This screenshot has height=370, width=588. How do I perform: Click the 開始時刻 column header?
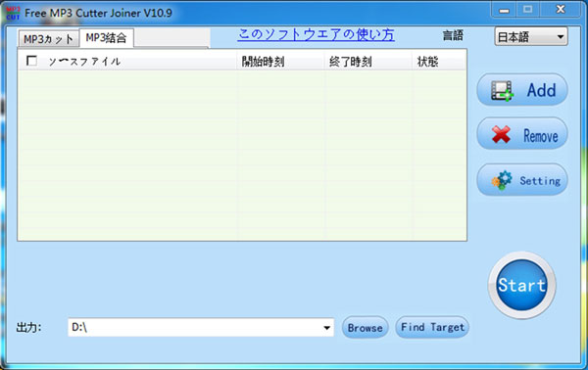click(281, 61)
